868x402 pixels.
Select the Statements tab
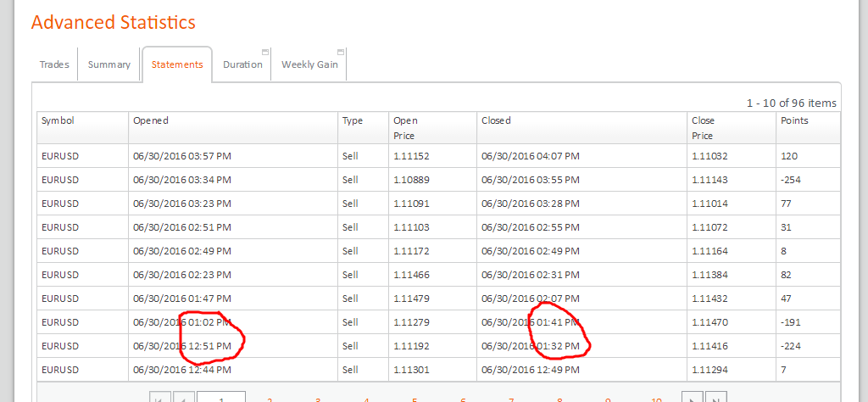pyautogui.click(x=177, y=64)
